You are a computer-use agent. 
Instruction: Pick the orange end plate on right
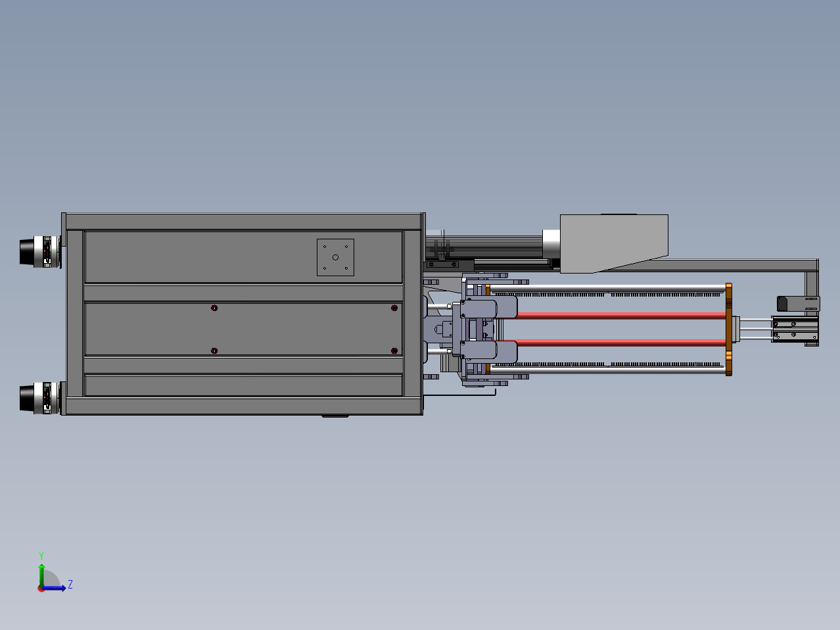728,329
